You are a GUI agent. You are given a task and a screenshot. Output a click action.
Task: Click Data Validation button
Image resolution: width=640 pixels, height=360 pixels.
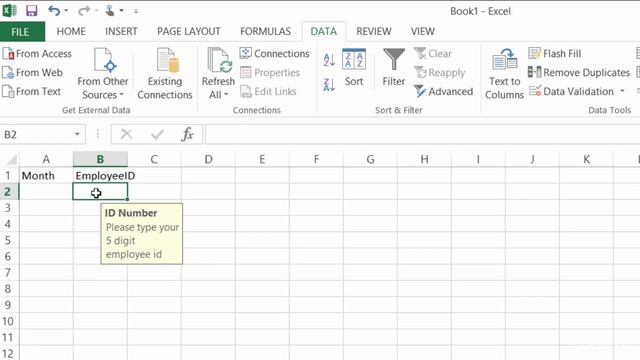click(x=571, y=91)
